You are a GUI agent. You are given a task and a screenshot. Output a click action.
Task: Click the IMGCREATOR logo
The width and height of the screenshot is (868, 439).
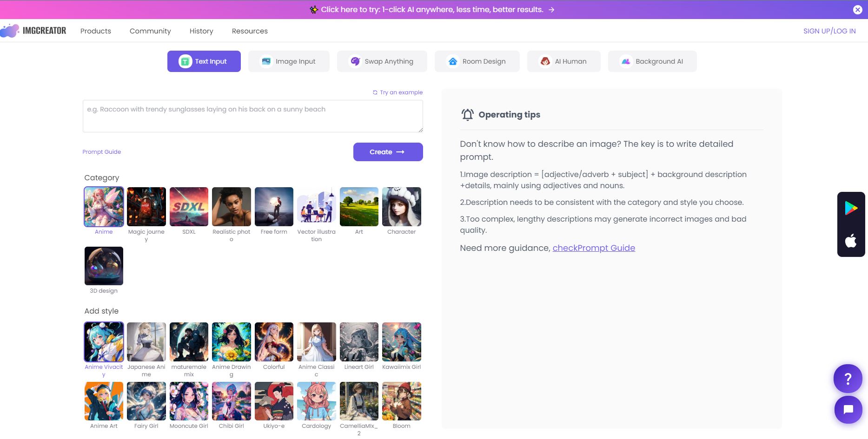pyautogui.click(x=33, y=31)
